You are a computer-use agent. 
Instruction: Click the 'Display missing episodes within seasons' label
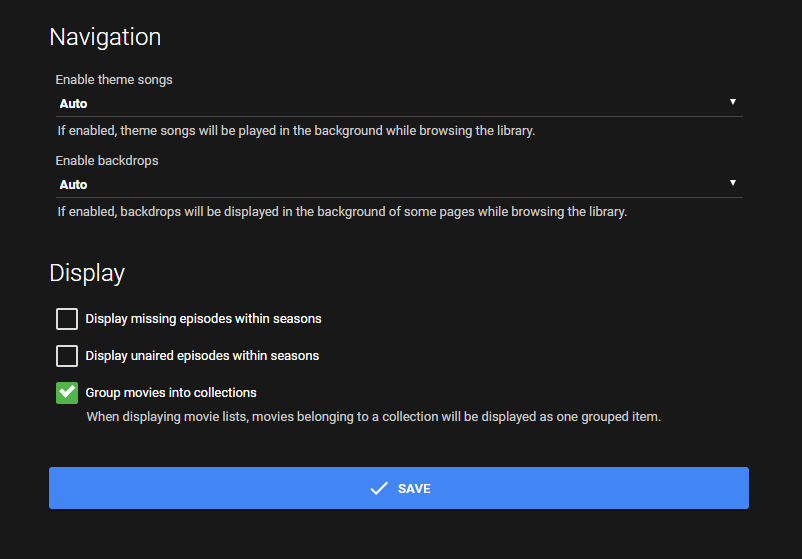203,319
